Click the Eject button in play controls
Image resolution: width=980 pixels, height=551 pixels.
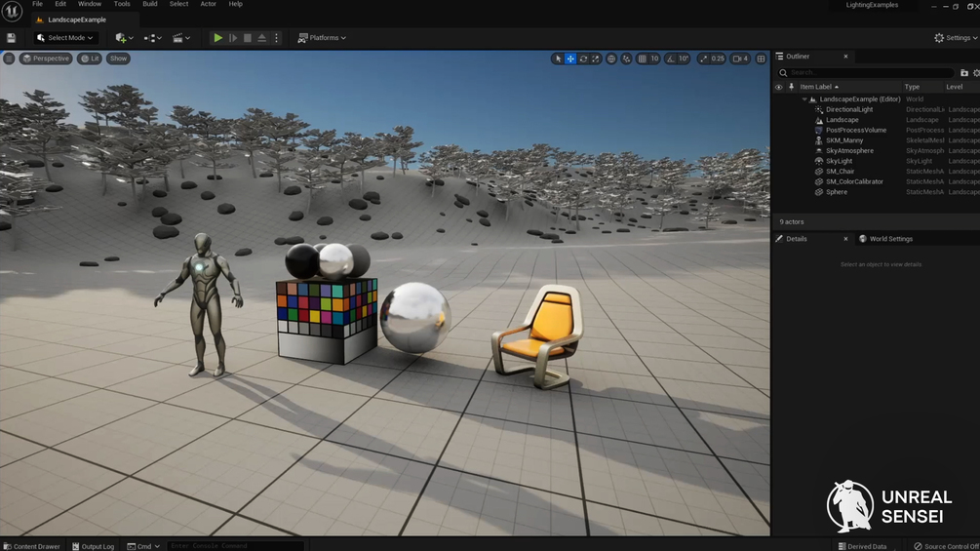tap(262, 38)
